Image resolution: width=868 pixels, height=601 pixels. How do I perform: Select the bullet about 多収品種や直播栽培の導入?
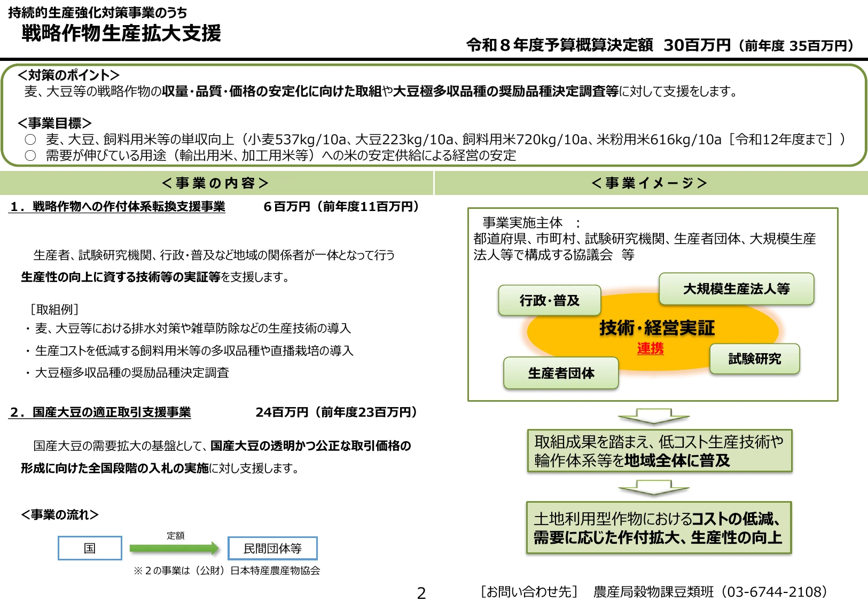click(x=189, y=350)
